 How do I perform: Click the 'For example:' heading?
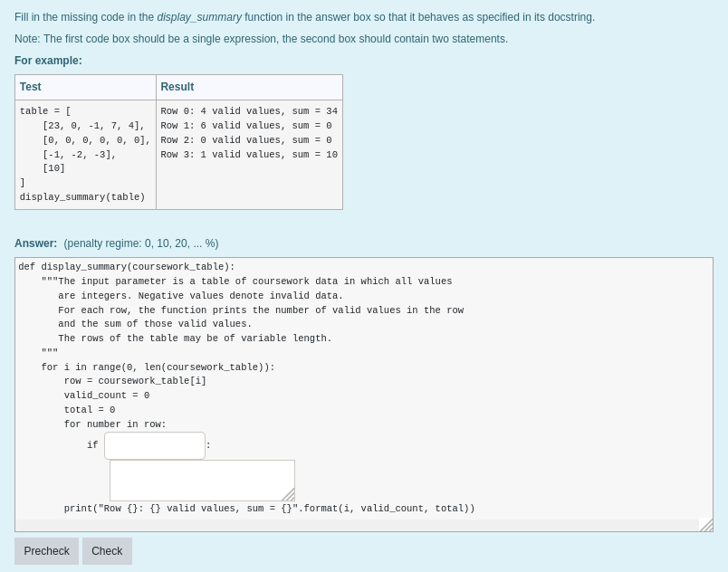point(48,61)
